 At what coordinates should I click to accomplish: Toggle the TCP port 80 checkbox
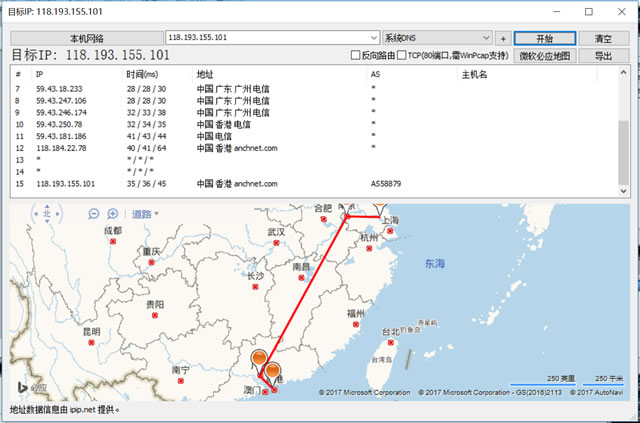point(401,55)
